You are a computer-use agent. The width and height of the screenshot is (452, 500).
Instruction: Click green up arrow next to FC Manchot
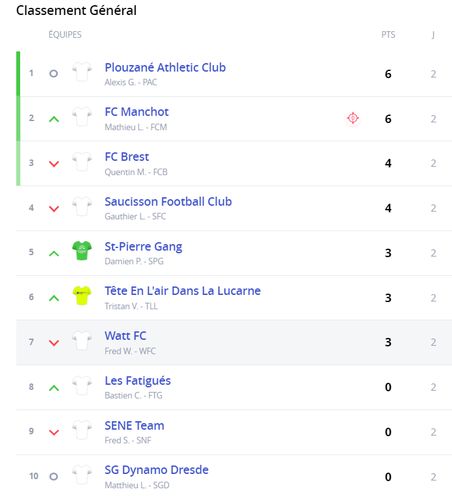click(54, 119)
